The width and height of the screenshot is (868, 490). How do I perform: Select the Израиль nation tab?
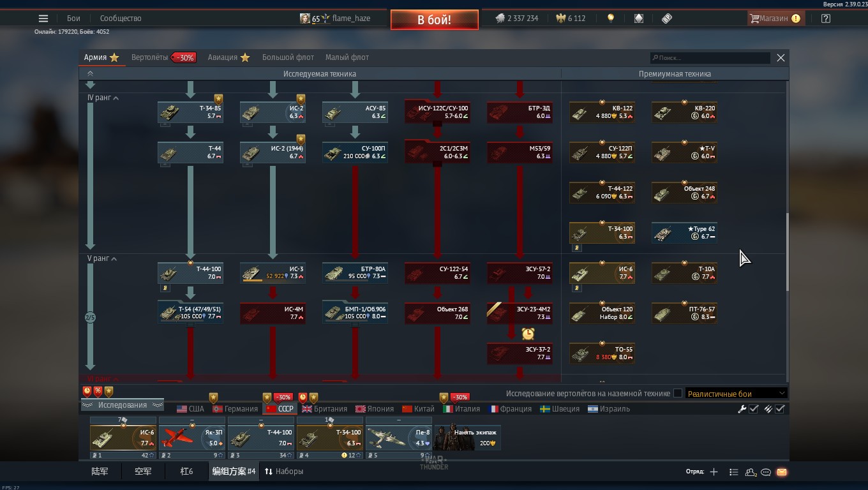click(609, 409)
